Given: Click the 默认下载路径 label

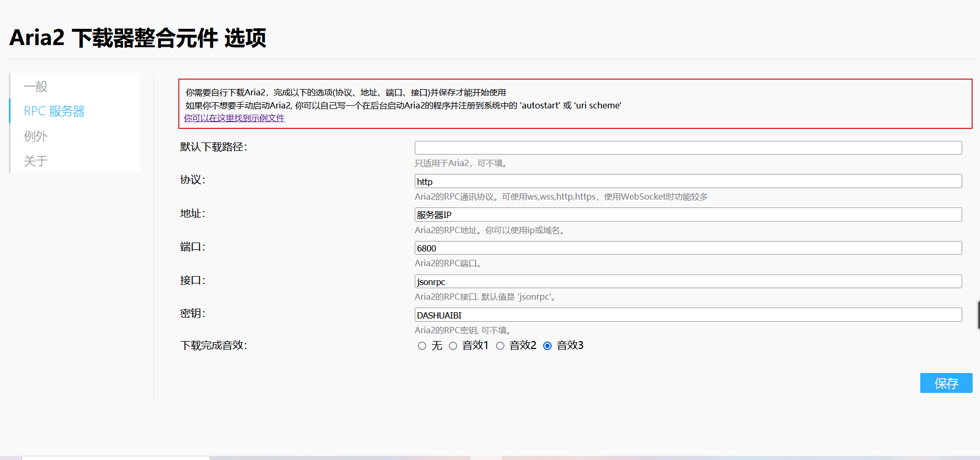Looking at the screenshot, I should pyautogui.click(x=213, y=147).
